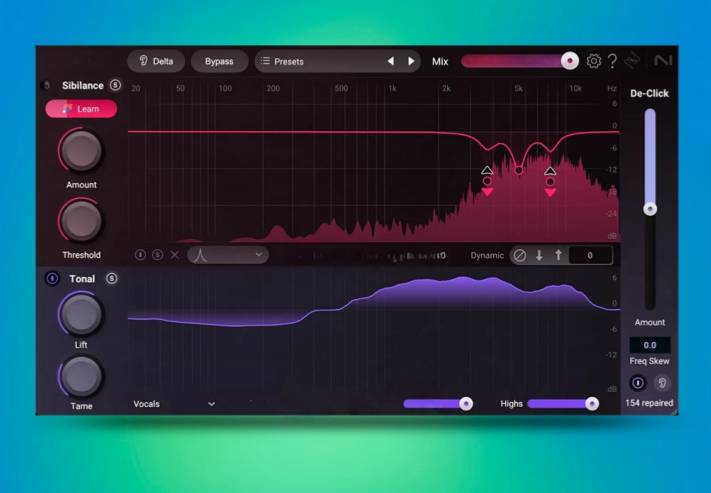Click the '154 repaired' status text
This screenshot has width=711, height=493.
(x=649, y=403)
